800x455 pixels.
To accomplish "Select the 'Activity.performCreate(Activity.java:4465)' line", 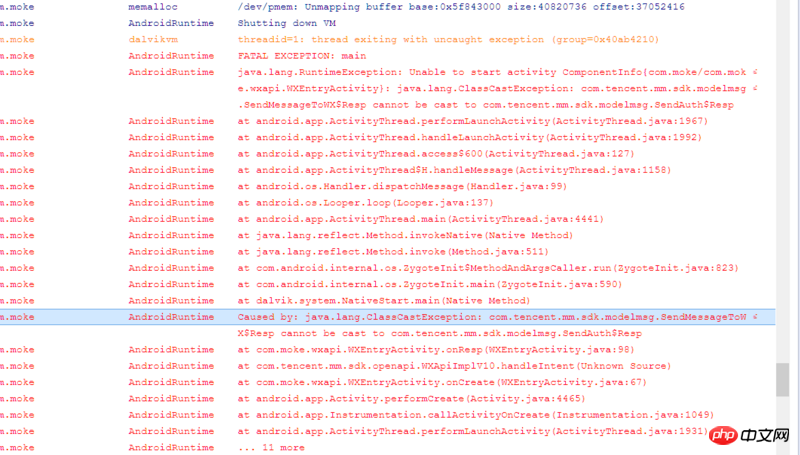I will [412, 399].
